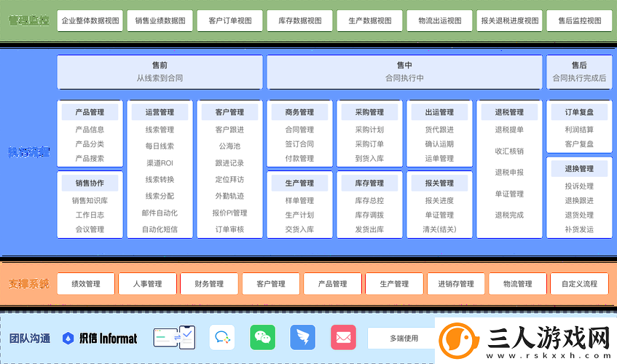Open the red email envelope icon
The height and width of the screenshot is (364, 617).
tap(343, 337)
